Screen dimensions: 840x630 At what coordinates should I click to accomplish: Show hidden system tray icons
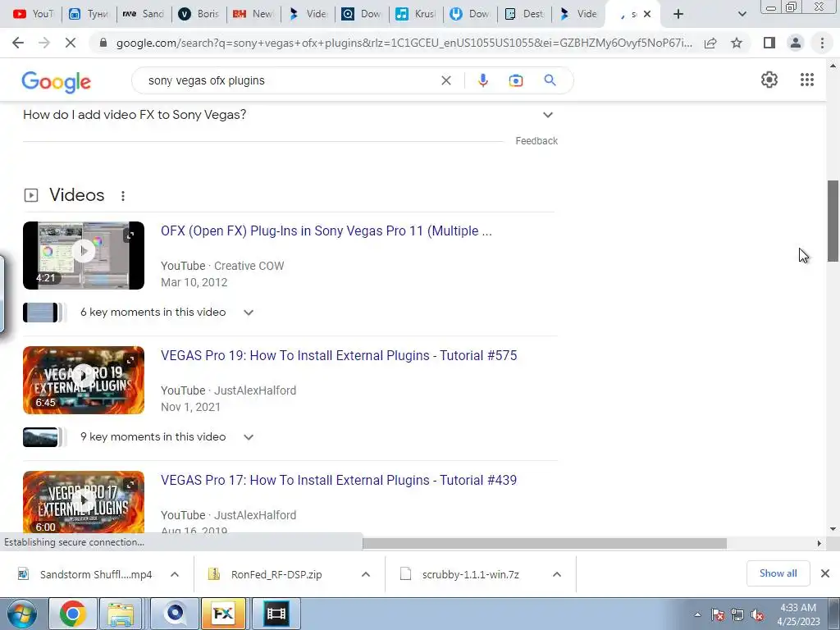coord(697,614)
